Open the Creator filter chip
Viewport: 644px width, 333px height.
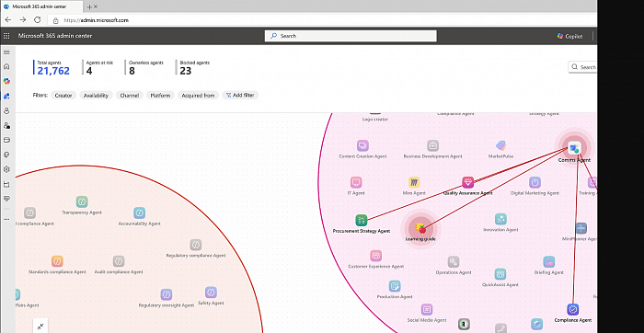pyautogui.click(x=63, y=96)
